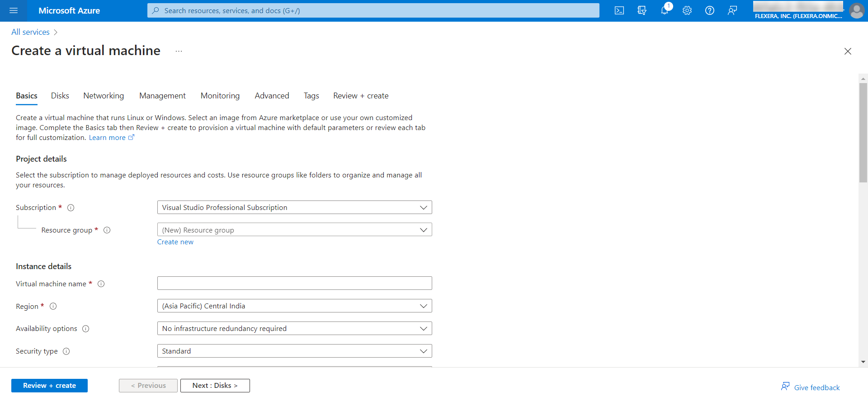
Task: Open the Help question mark icon
Action: click(x=710, y=10)
